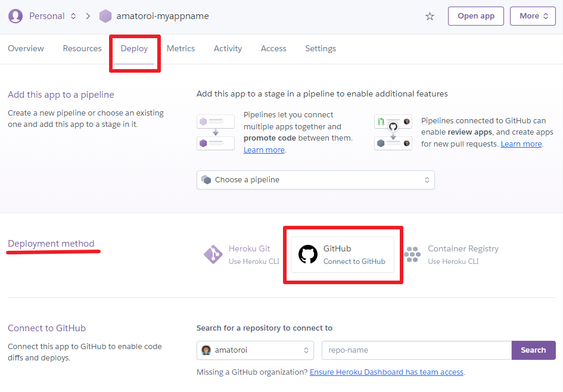Switch to the Resources tab
Viewport: 563px width, 392px height.
click(x=82, y=48)
